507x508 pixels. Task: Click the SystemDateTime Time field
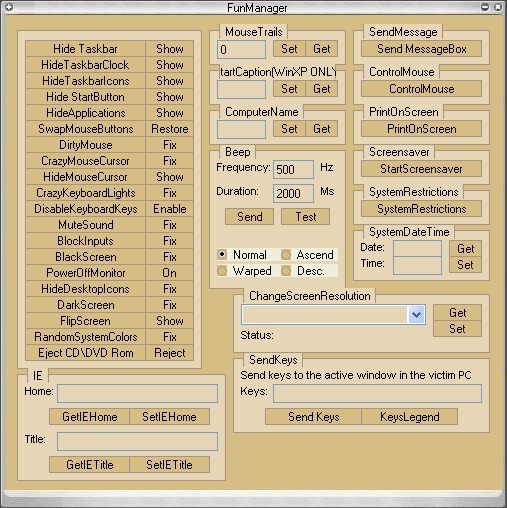tap(417, 266)
